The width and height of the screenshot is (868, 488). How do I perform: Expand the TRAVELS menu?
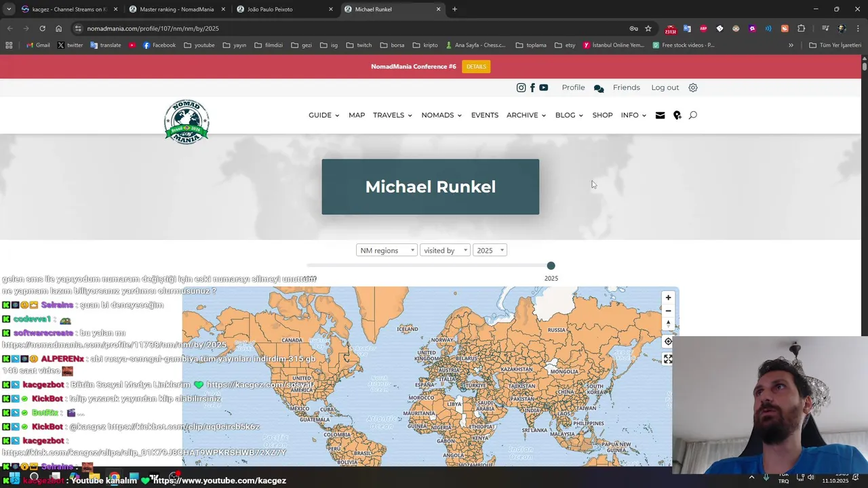(x=392, y=115)
